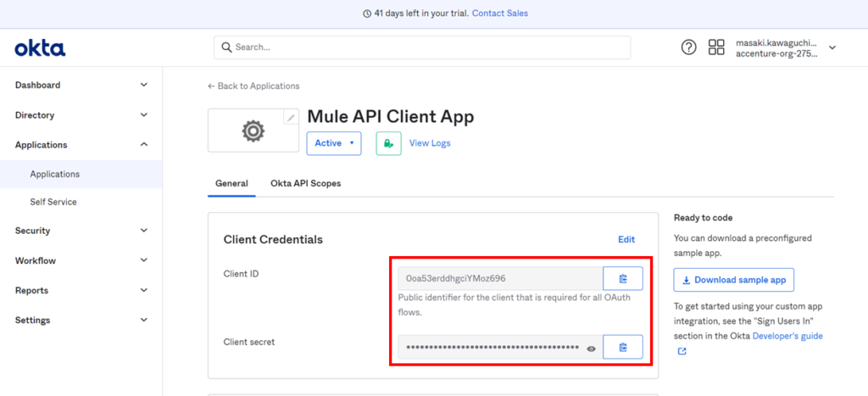The width and height of the screenshot is (868, 396).
Task: Click the Download sample app button
Action: [733, 280]
